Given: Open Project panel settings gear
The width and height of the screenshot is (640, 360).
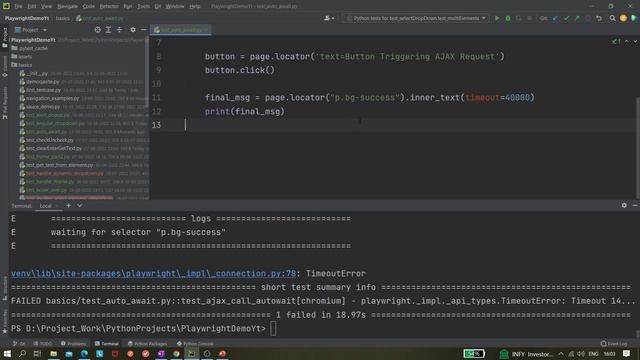Looking at the screenshot, I should pos(133,30).
